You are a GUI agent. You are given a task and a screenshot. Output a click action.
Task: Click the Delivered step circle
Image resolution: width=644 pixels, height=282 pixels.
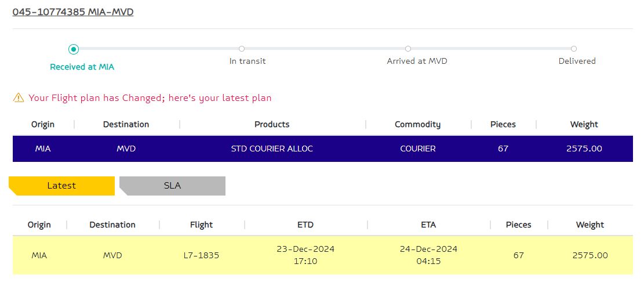[574, 49]
